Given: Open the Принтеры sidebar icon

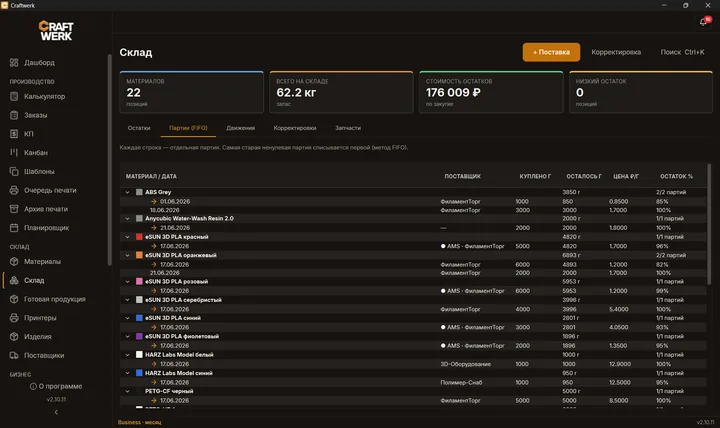Looking at the screenshot, I should [x=14, y=318].
